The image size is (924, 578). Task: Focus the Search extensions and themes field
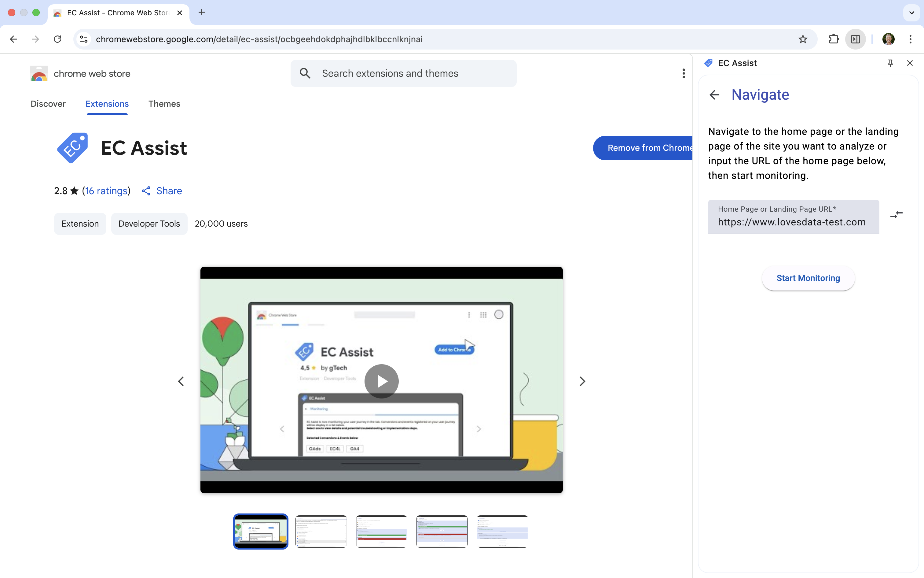pos(403,73)
